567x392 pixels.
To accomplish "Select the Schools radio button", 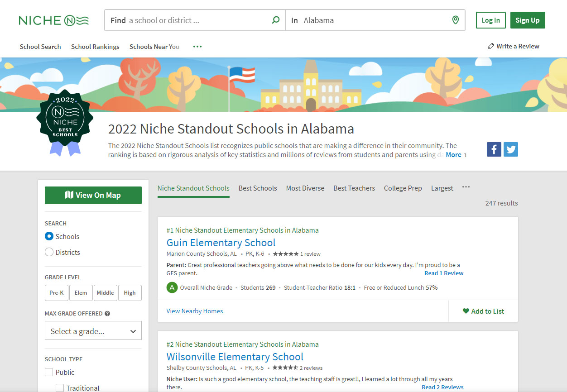I will coord(49,236).
